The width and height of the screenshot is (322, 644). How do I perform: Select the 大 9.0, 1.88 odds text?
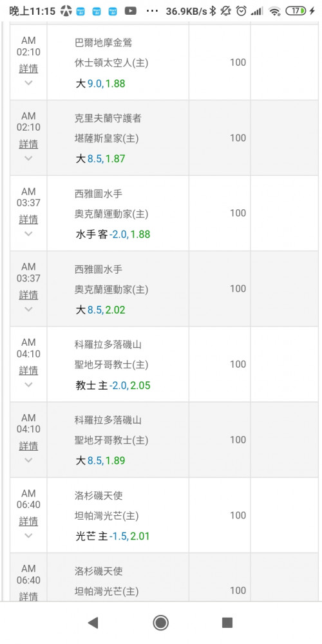[100, 84]
